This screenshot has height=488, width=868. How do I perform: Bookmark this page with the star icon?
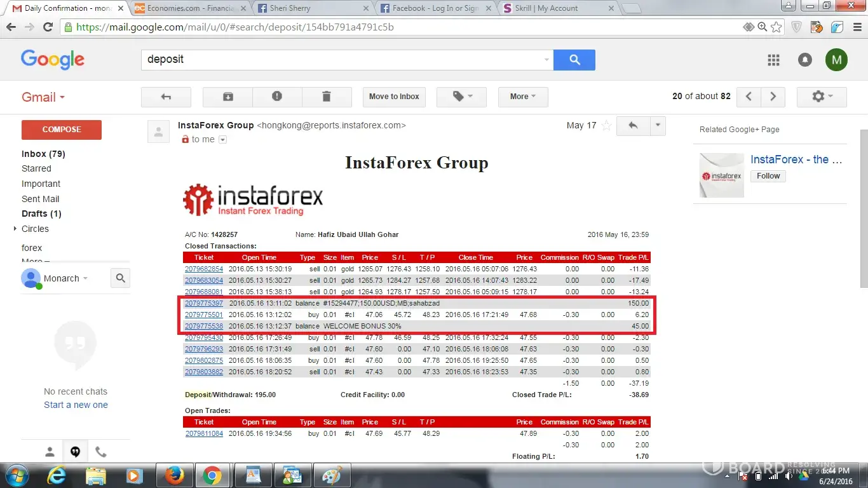(x=776, y=27)
